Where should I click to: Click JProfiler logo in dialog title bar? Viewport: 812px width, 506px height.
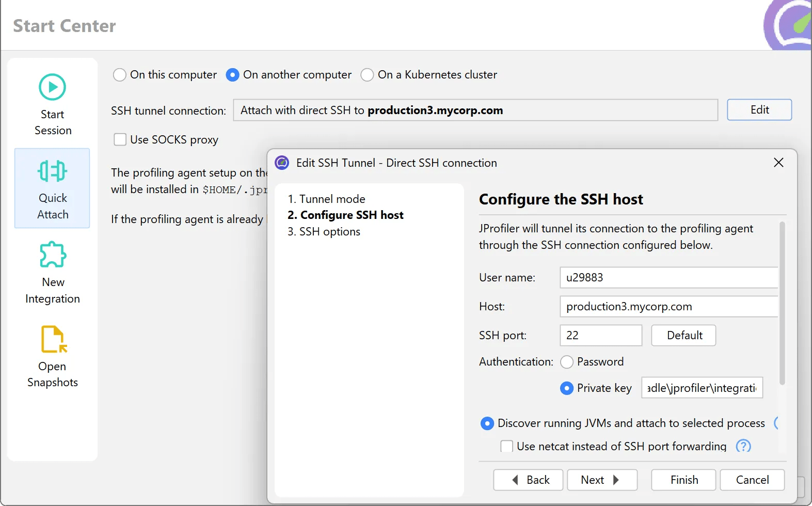tap(282, 163)
